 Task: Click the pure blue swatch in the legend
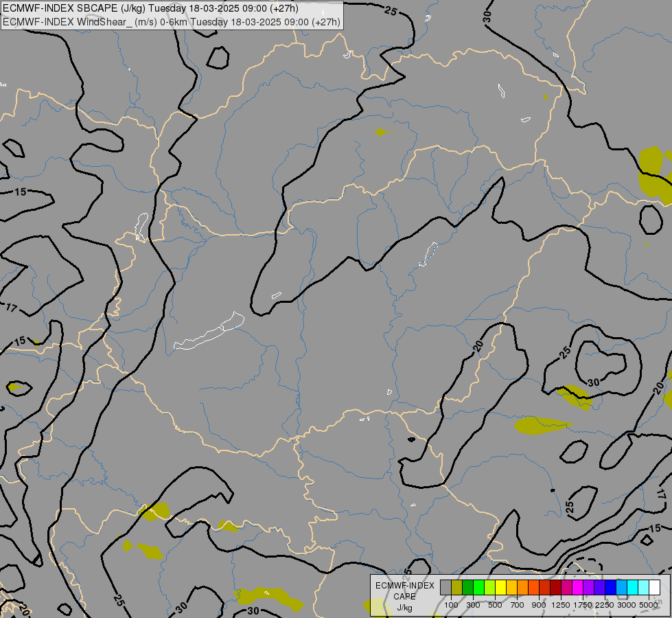[610, 588]
